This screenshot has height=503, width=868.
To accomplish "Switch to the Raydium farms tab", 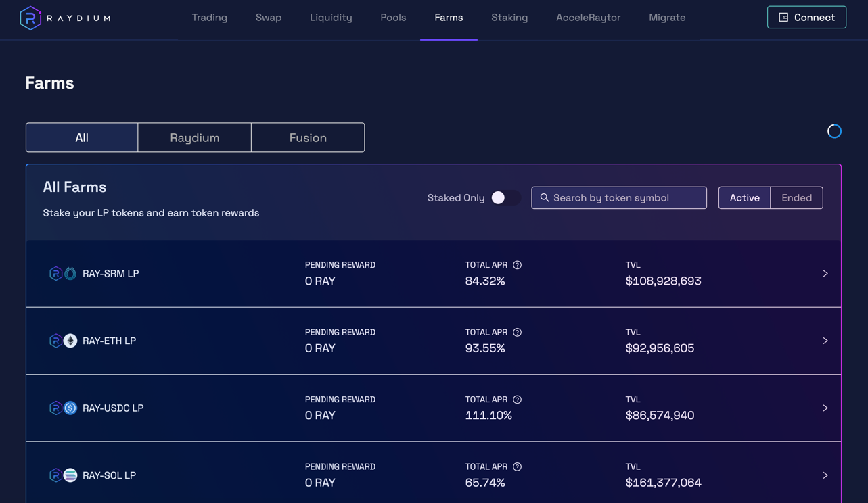I will point(194,137).
